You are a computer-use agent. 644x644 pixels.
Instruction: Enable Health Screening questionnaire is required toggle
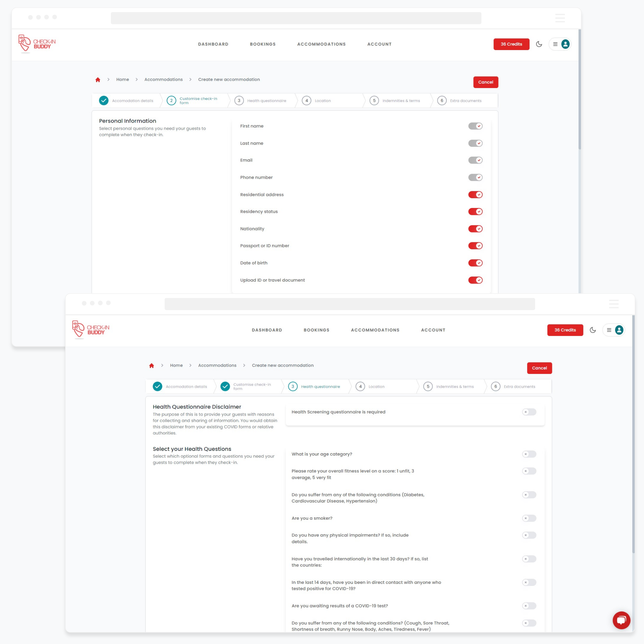tap(529, 412)
